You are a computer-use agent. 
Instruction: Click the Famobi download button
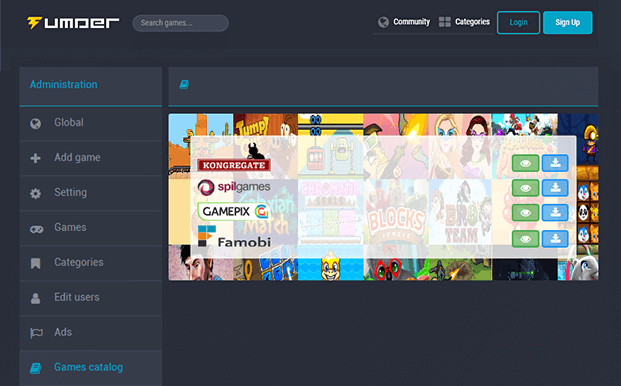pyautogui.click(x=555, y=239)
